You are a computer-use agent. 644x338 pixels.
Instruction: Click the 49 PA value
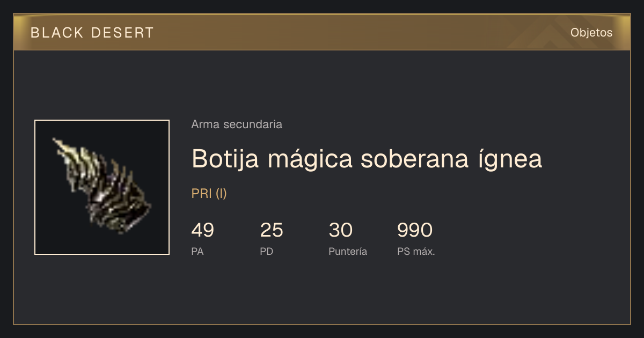(203, 230)
